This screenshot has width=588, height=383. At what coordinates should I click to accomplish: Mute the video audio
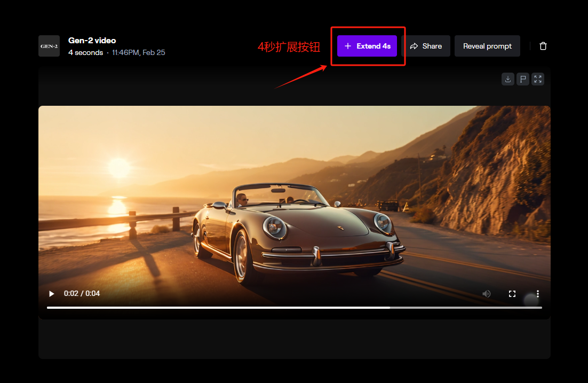487,294
